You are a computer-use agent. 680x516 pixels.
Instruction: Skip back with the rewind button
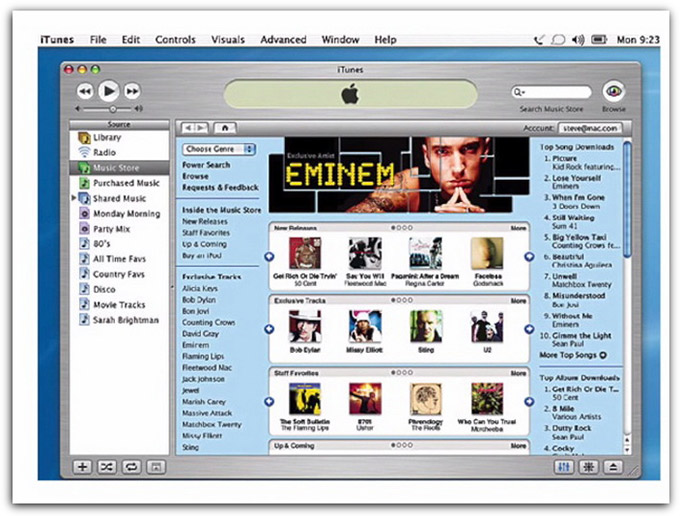[x=85, y=91]
